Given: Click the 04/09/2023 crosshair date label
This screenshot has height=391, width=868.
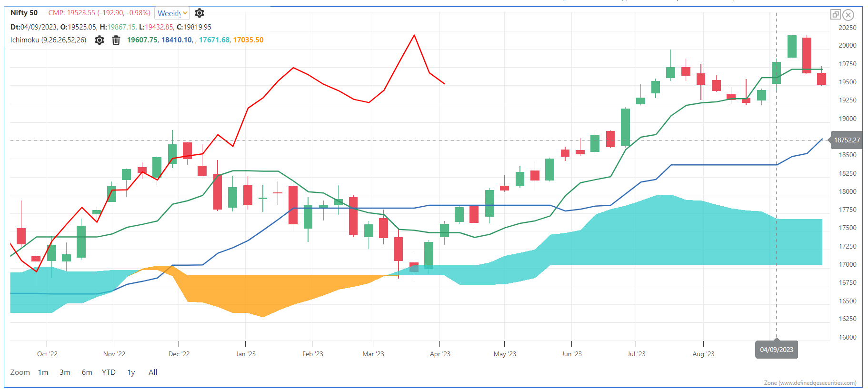Looking at the screenshot, I should pyautogui.click(x=777, y=350).
